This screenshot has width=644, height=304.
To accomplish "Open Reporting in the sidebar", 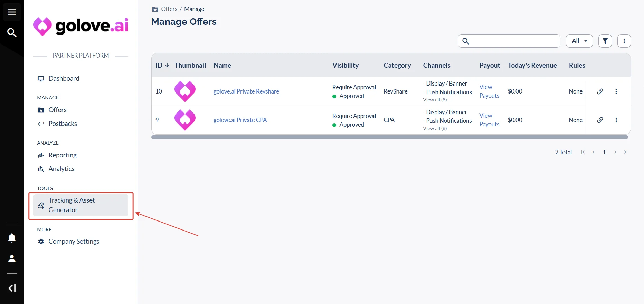I will (x=63, y=155).
